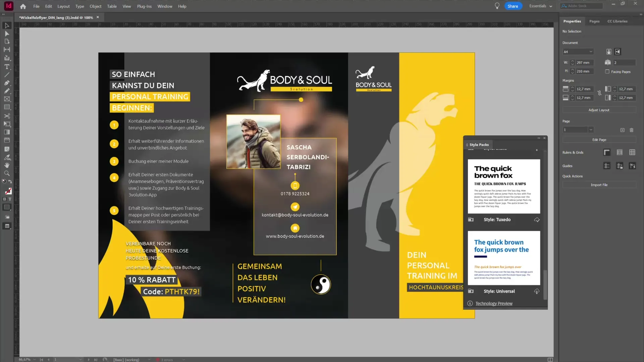
Task: Select the Content Collector tool
Action: (7, 58)
